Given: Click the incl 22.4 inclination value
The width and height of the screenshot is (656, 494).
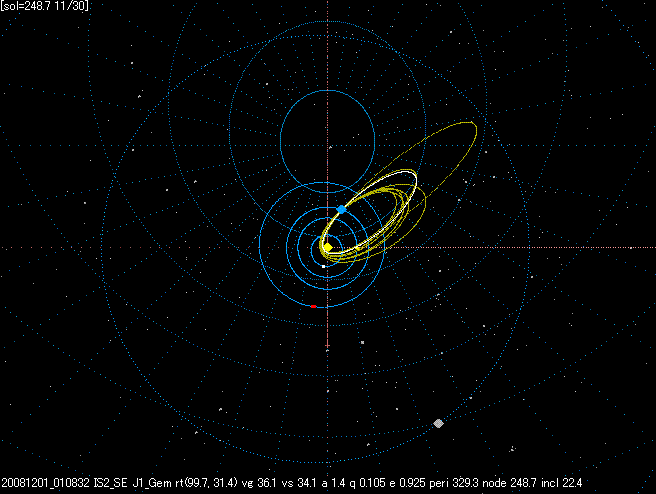Looking at the screenshot, I should (561, 483).
